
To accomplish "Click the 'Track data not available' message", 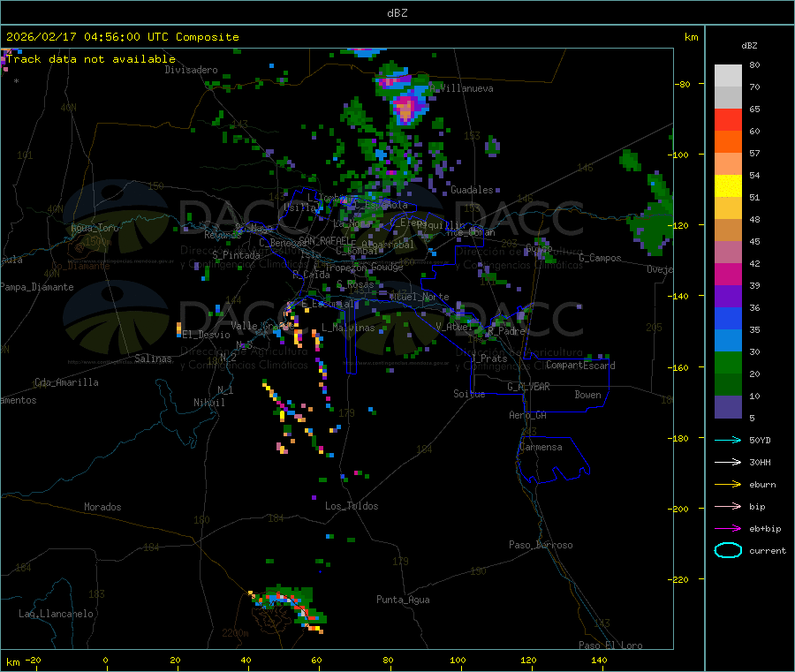I will pyautogui.click(x=91, y=59).
